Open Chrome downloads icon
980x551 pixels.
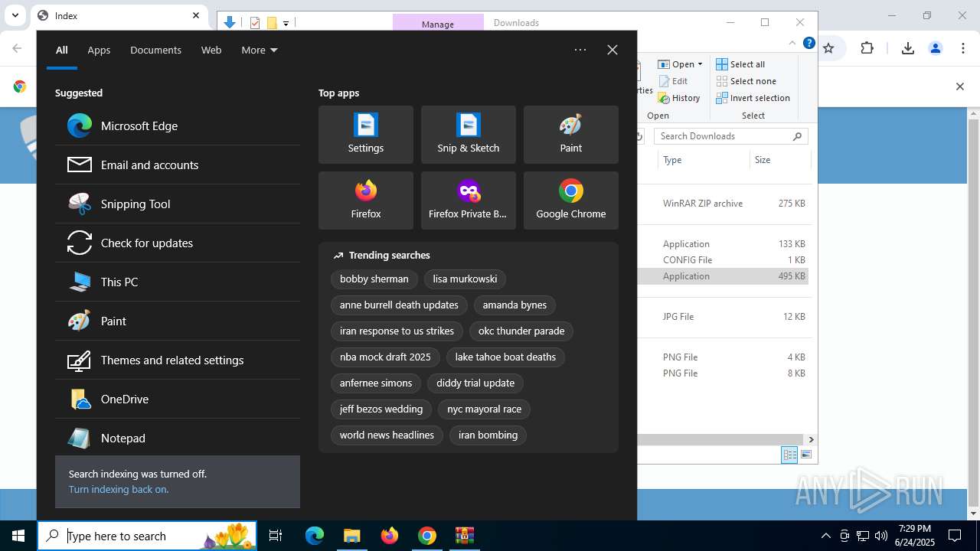pyautogui.click(x=907, y=48)
